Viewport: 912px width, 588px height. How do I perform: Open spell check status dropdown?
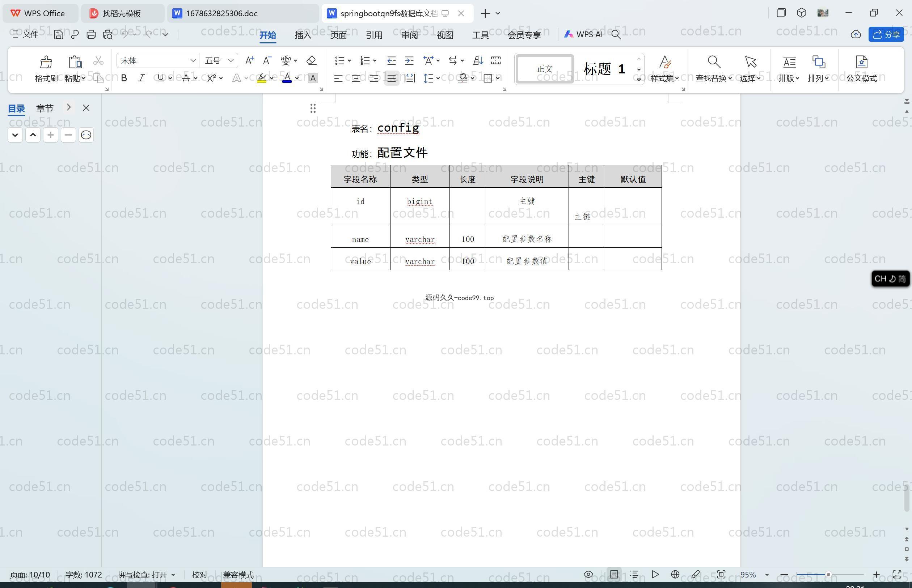pos(173,575)
